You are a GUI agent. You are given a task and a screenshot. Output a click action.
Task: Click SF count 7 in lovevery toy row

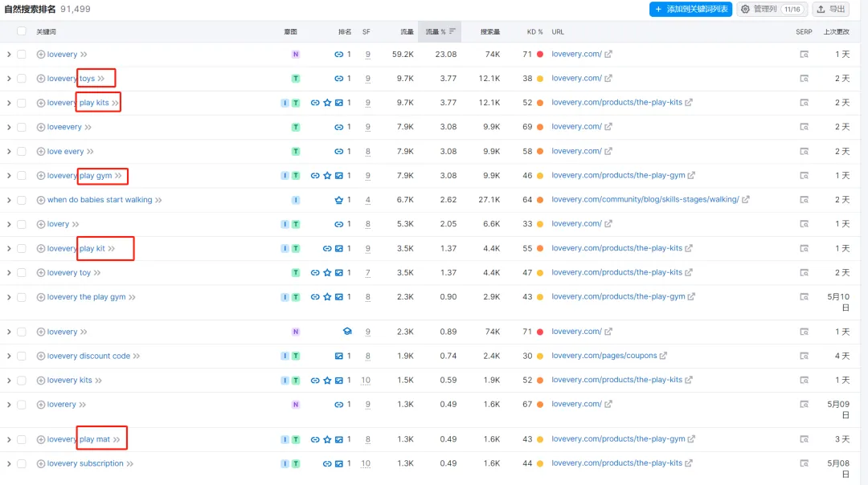(367, 273)
